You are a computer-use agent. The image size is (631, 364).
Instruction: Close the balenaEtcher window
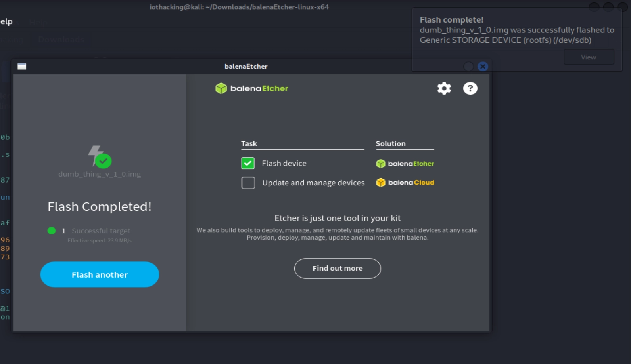(483, 66)
